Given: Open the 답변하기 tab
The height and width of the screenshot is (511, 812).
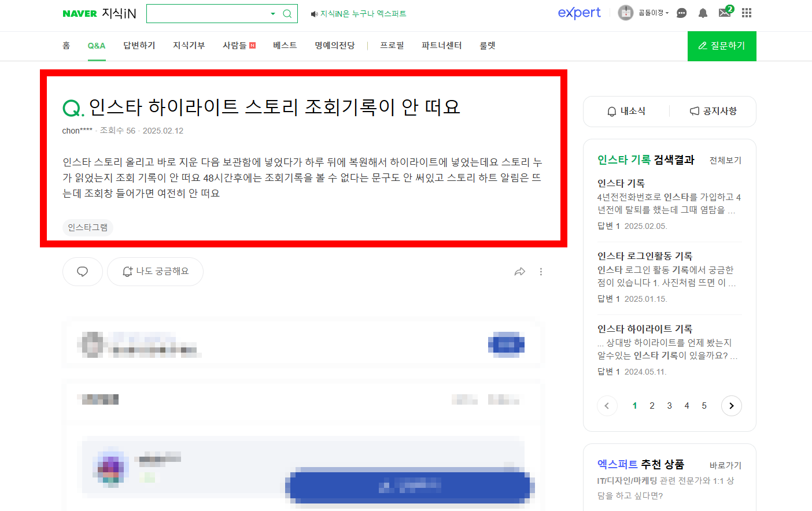Looking at the screenshot, I should (x=139, y=46).
